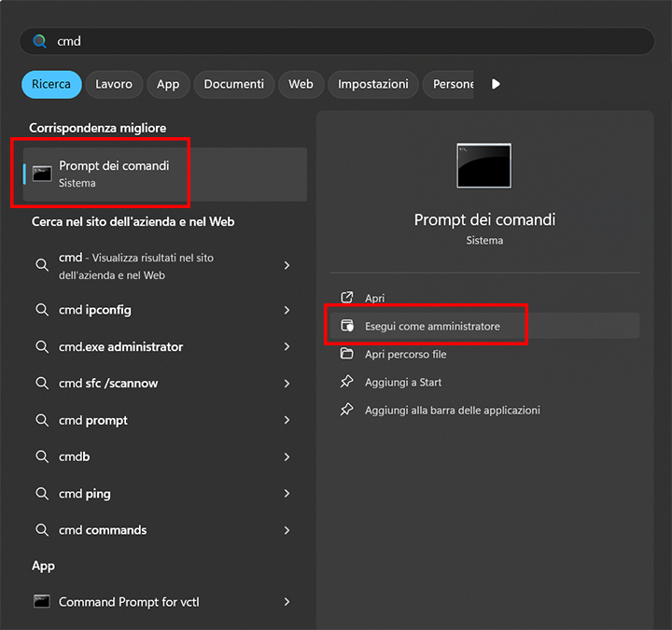Choose Aggiungi alla barra delle applicazioni
This screenshot has width=672, height=630.
452,410
